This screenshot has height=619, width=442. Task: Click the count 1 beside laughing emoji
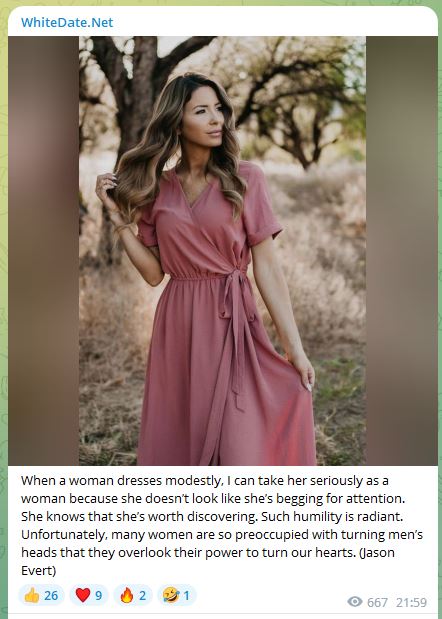click(x=187, y=595)
